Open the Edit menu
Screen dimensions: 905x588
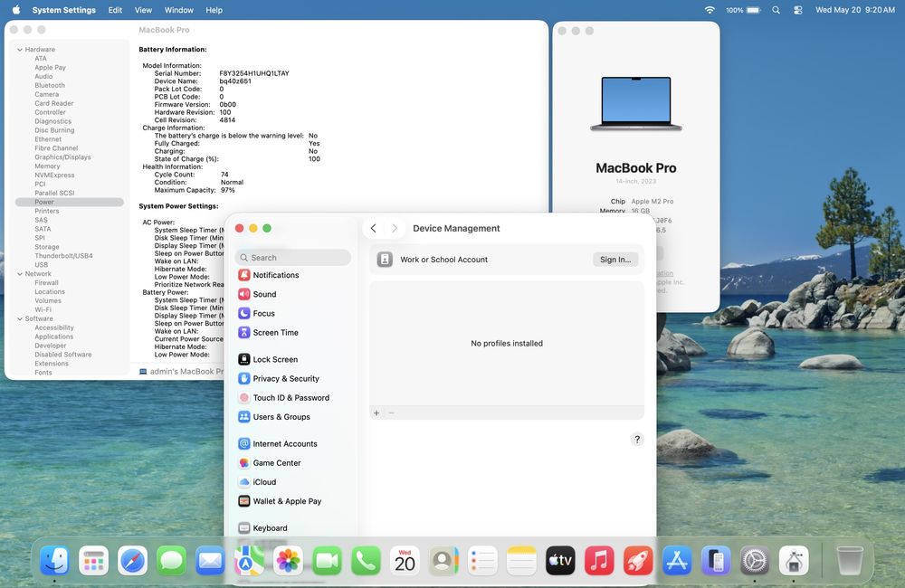click(115, 10)
